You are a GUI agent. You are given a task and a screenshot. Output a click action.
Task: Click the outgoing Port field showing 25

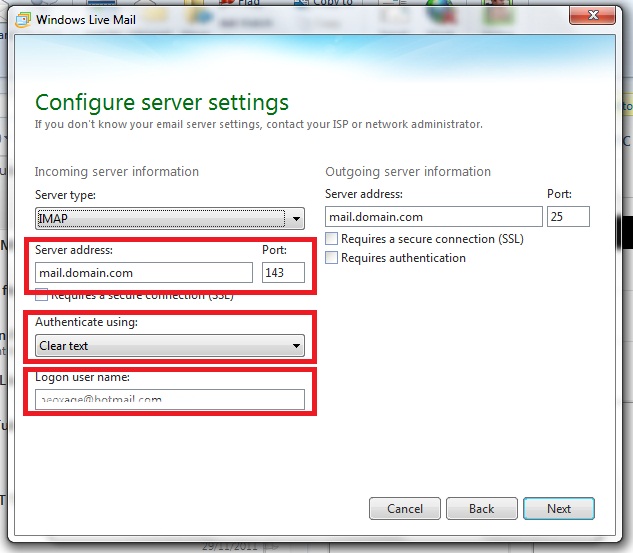568,217
